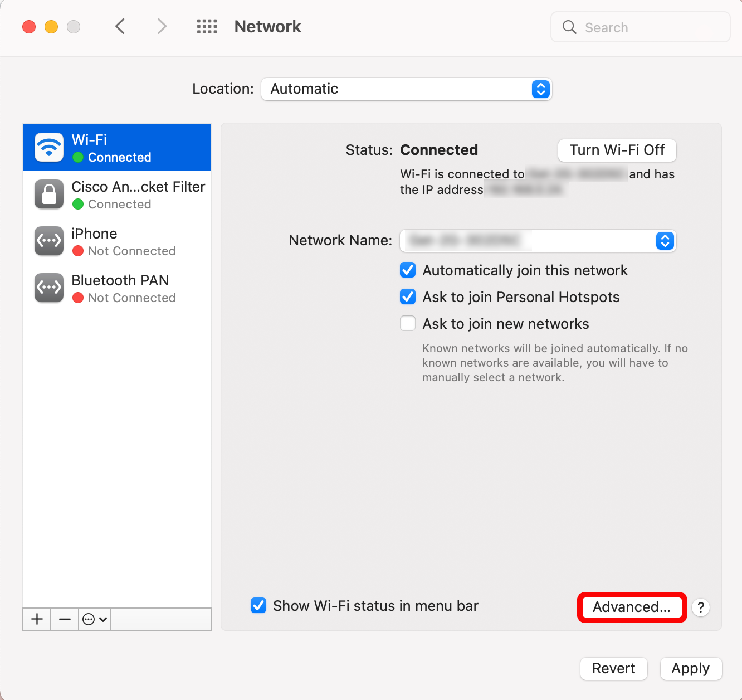Toggle Show Wi-Fi status in menu bar
This screenshot has height=700, width=742.
pos(258,606)
